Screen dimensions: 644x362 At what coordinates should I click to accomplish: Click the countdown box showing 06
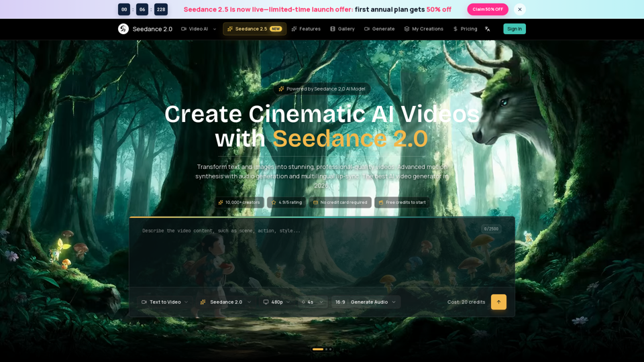[142, 9]
